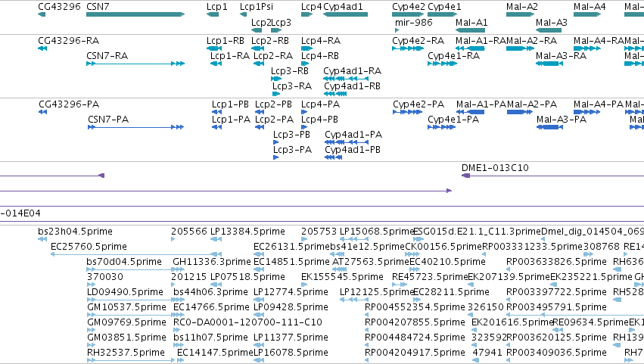Select transcript Lcp4-RA label
Viewport: 644px width, 364px height.
point(321,41)
